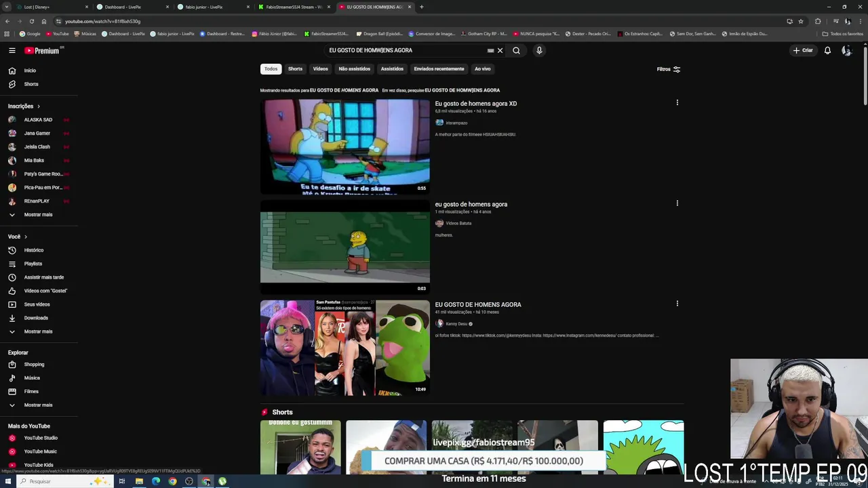This screenshot has height=488, width=868.
Task: Open options menu for "Eu gosto de homens agora XD"
Action: click(677, 103)
